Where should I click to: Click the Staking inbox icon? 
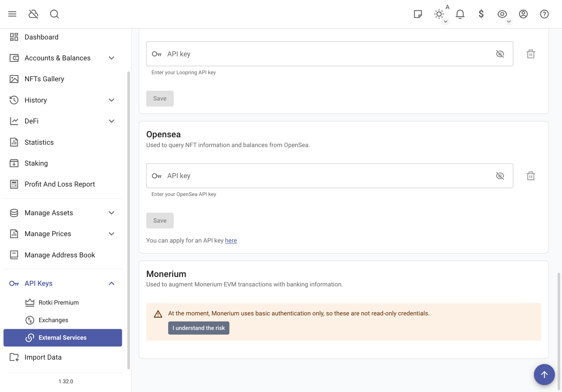point(14,163)
